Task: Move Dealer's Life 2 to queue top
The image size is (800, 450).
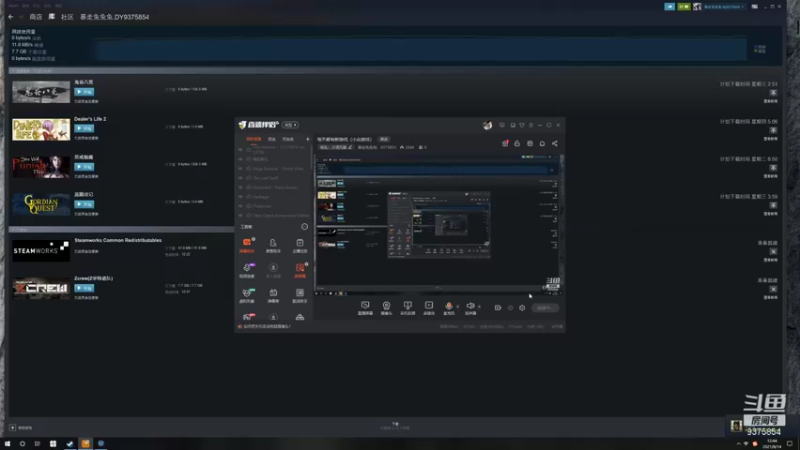Action: tap(773, 131)
